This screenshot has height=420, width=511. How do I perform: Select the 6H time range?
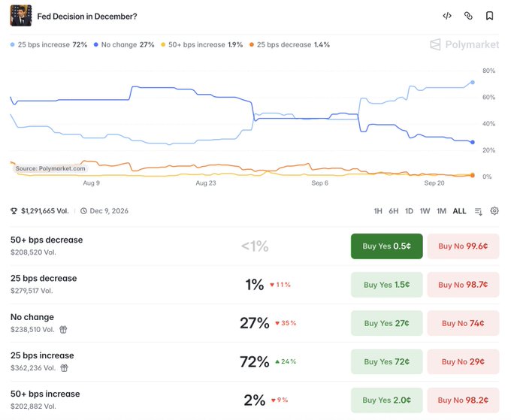pos(394,211)
